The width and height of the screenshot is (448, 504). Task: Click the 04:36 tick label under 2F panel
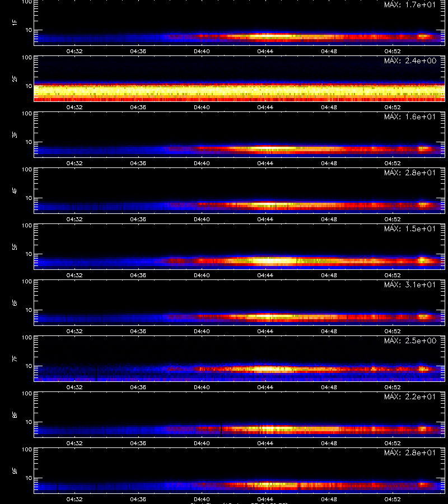(138, 108)
